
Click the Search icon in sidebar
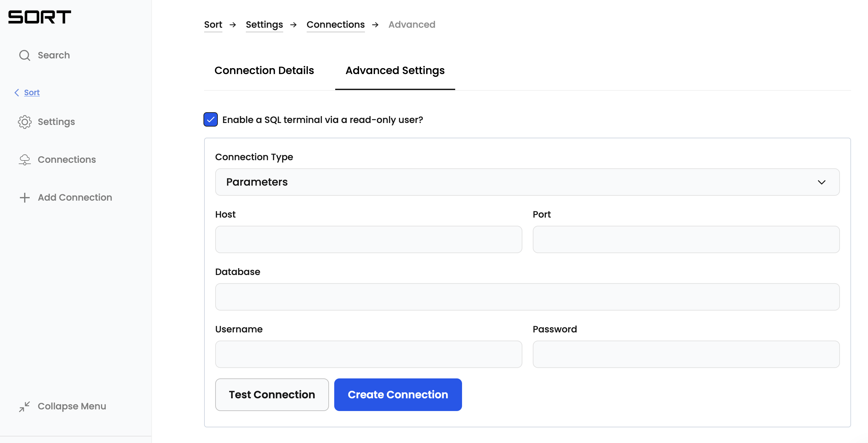click(24, 55)
